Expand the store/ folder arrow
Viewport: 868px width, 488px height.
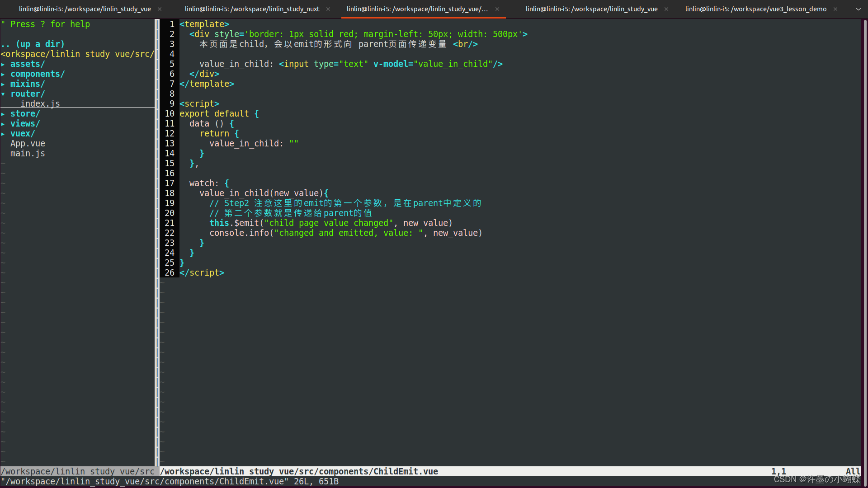pyautogui.click(x=3, y=114)
